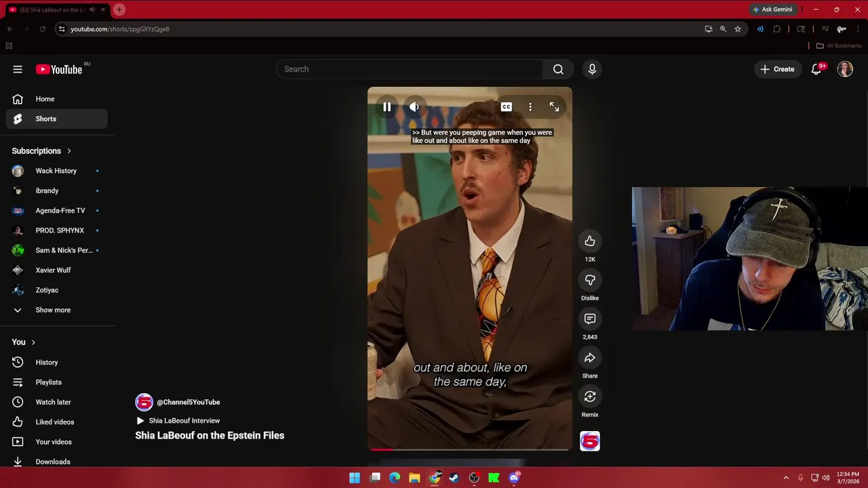Open File Explorer from the taskbar
This screenshot has height=488, width=868.
click(414, 478)
